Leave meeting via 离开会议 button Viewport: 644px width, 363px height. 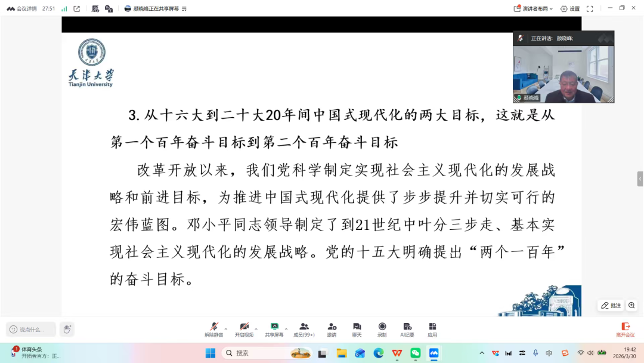[625, 329]
